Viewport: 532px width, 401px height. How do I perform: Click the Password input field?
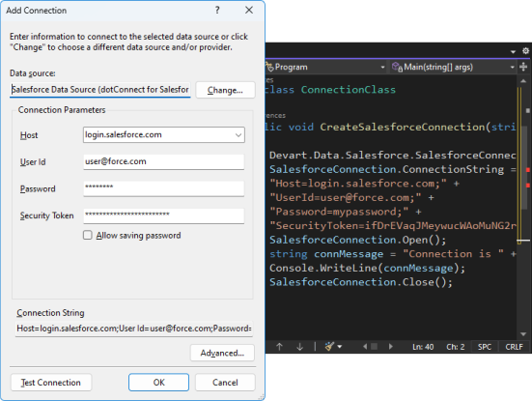pos(163,188)
